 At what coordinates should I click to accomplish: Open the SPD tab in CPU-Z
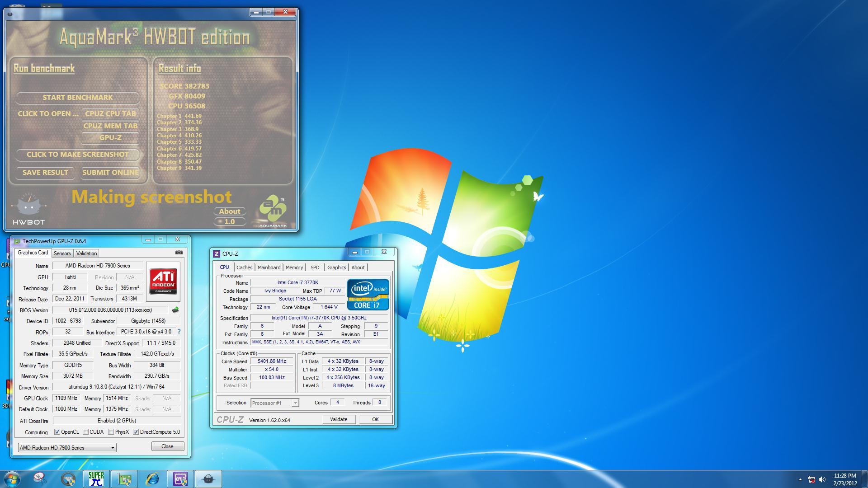(x=315, y=267)
